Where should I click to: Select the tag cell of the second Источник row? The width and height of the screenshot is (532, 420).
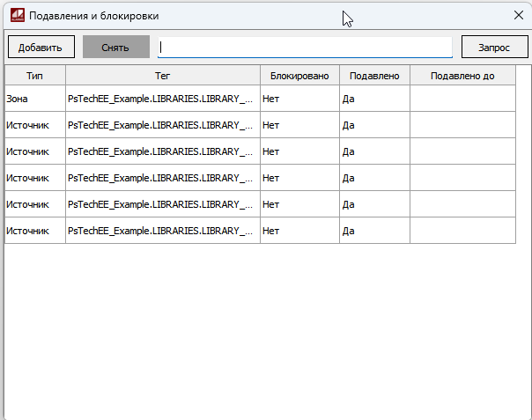click(x=162, y=151)
